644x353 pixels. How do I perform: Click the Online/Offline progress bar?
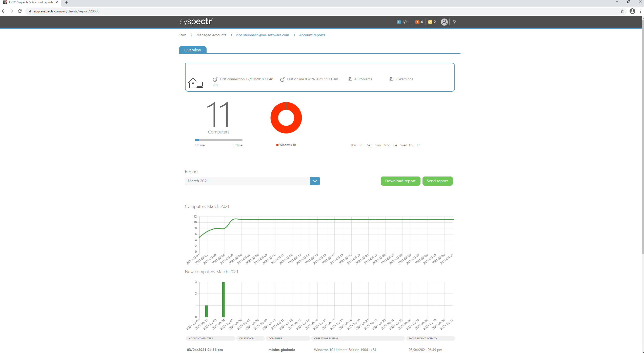[x=218, y=140]
